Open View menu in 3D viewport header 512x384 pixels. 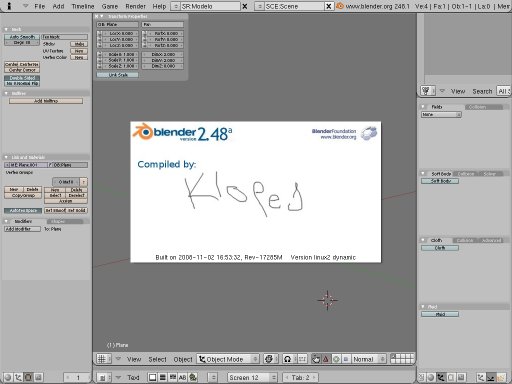[x=134, y=359]
